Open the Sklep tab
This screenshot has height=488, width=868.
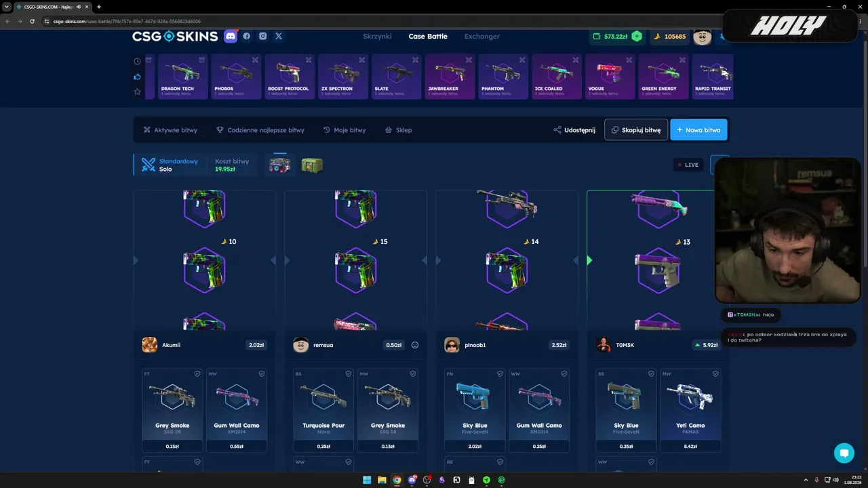coord(399,130)
